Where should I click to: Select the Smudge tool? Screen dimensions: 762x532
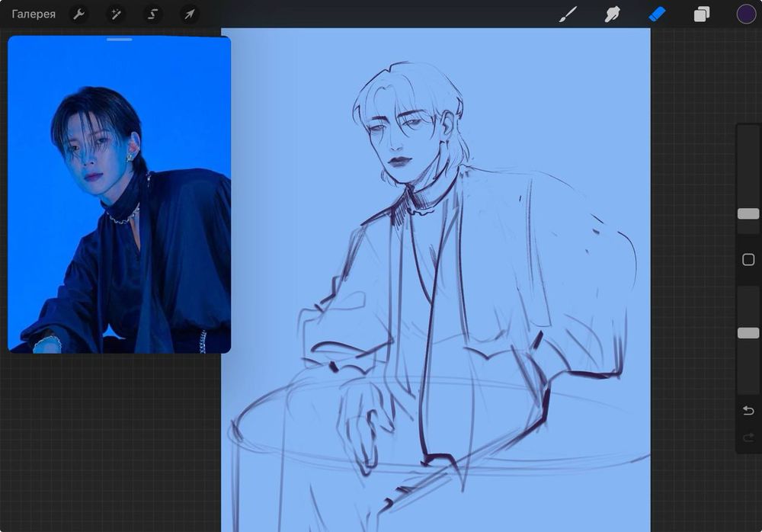tap(613, 14)
